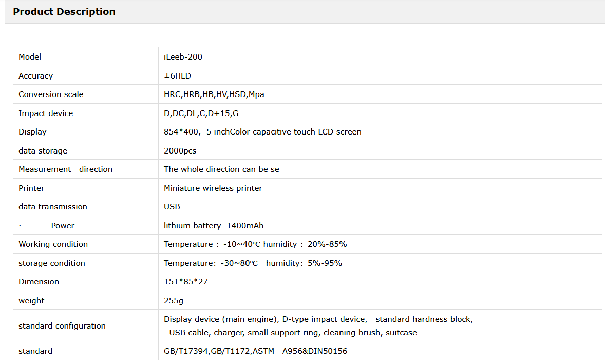
Task: Click the ±6HLD accuracy value
Action: tap(177, 76)
